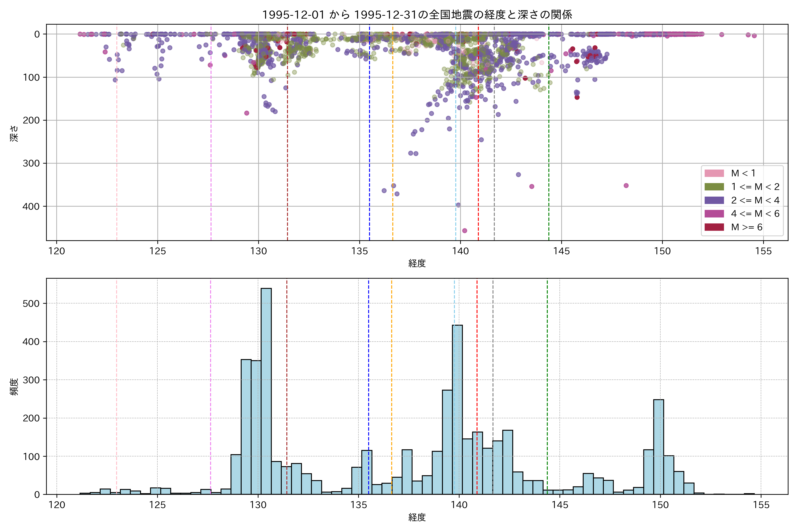Click the purple 2 <= M < 4 swatch

pos(714,200)
